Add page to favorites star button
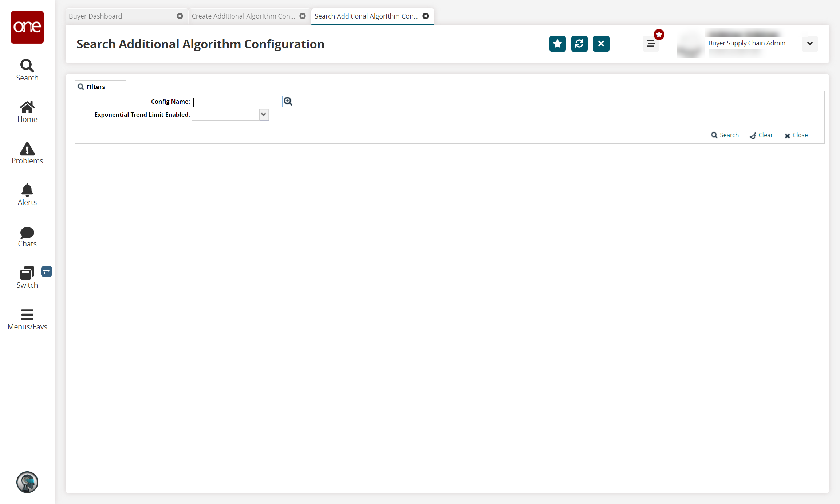 tap(557, 44)
